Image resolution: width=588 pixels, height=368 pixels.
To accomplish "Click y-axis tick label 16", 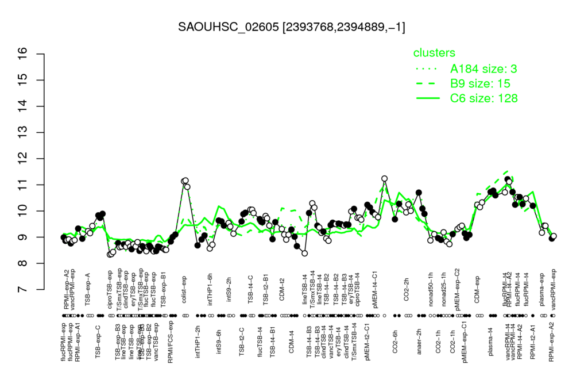I will click(22, 54).
